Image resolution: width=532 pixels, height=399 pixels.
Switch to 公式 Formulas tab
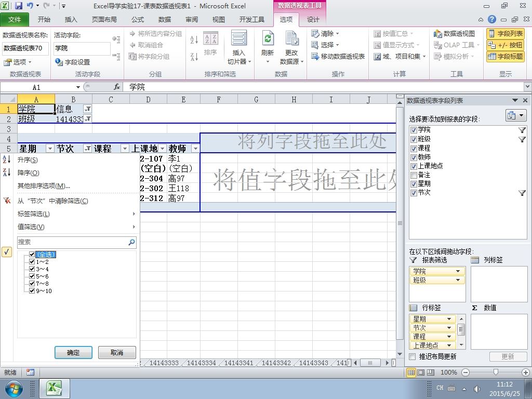click(137, 20)
